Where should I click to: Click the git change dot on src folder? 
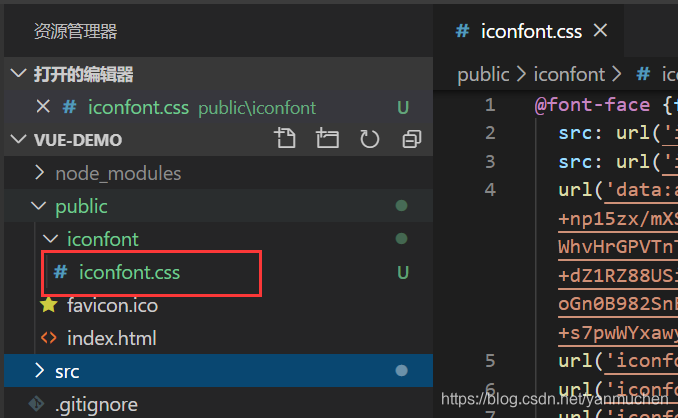tap(401, 370)
